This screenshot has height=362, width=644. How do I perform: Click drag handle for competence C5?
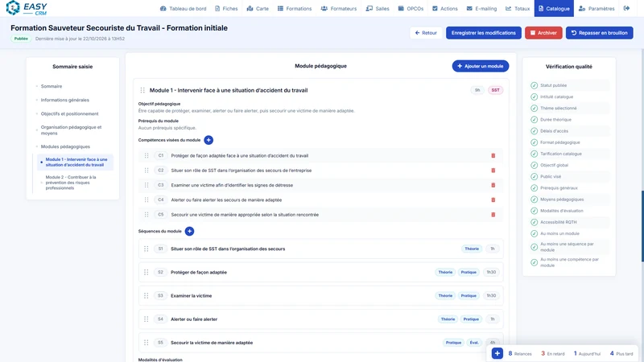147,215
